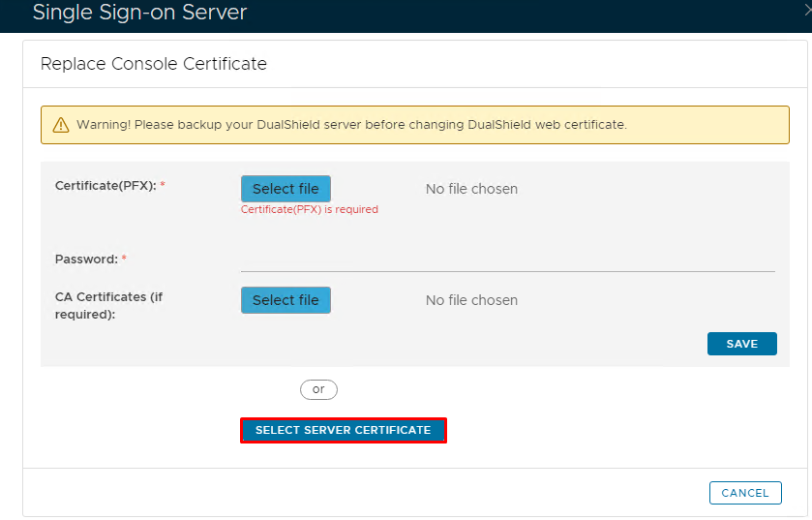This screenshot has height=520, width=812.
Task: Select file for Certificate(PFX)
Action: click(286, 189)
